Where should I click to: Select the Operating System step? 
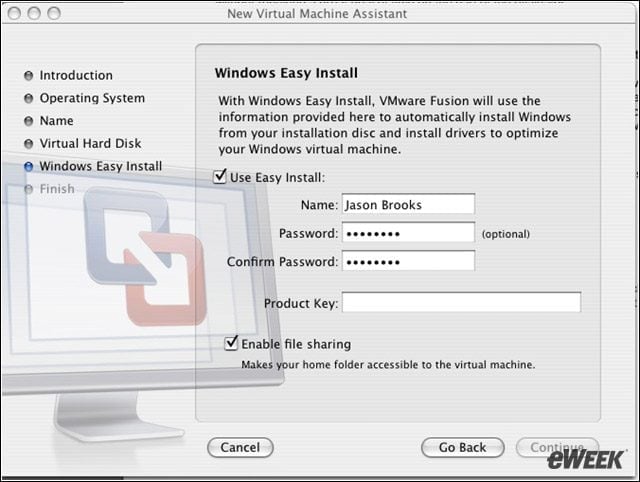tap(92, 98)
